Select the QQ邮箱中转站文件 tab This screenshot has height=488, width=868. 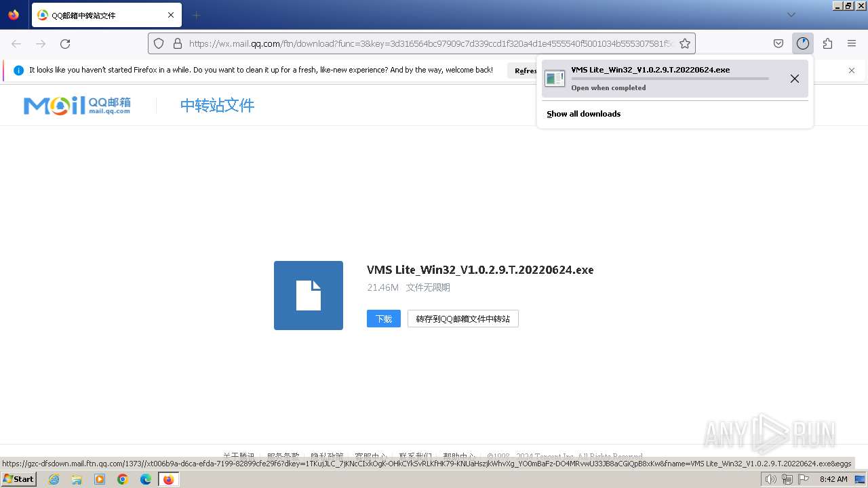pos(106,15)
